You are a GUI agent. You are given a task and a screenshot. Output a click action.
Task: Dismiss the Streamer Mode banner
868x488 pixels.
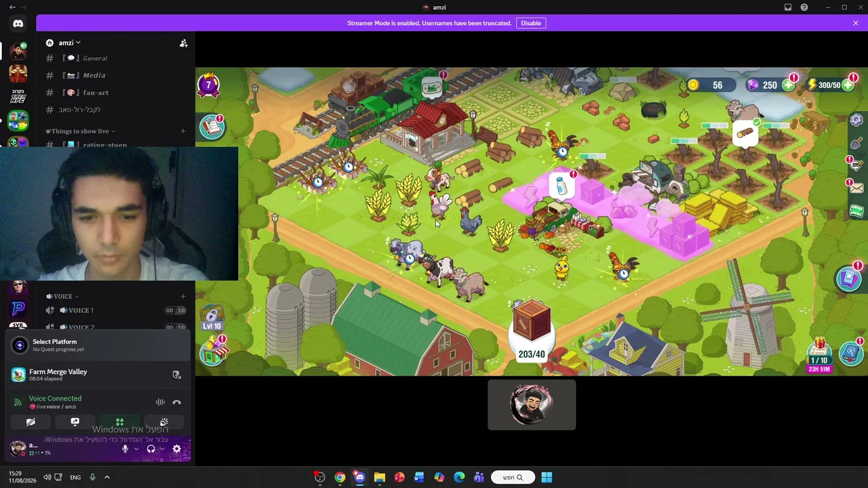tap(856, 23)
